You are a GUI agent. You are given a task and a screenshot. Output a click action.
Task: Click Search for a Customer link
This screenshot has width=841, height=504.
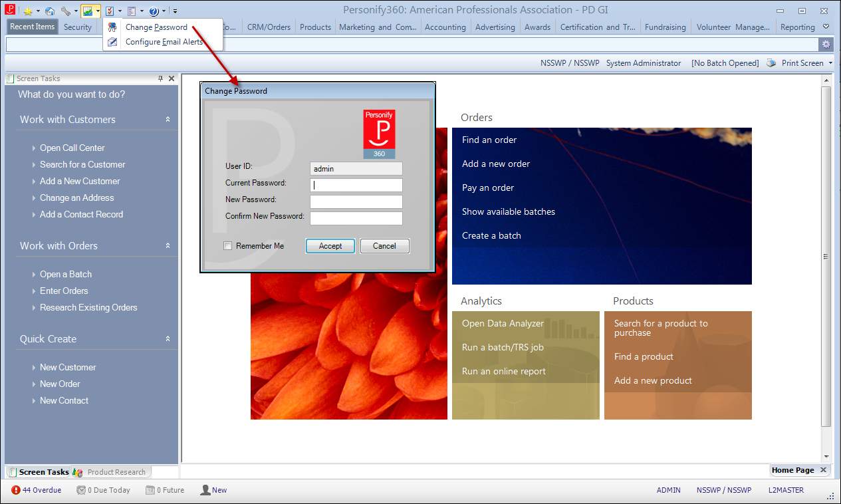pyautogui.click(x=82, y=165)
